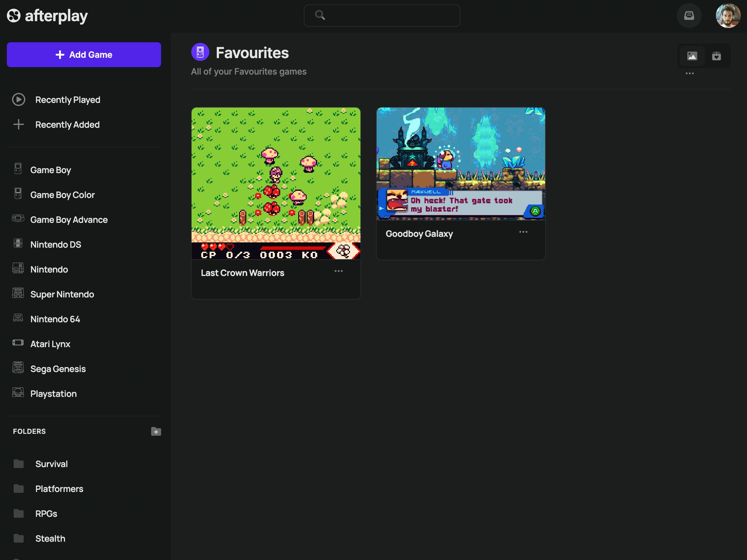
Task: Click the Favourites page heading
Action: [252, 53]
